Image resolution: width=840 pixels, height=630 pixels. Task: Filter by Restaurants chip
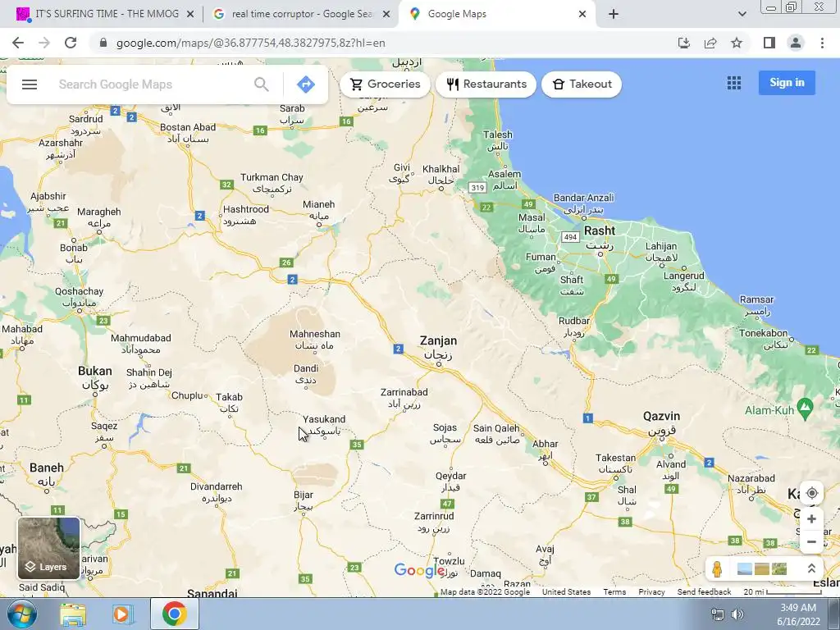tap(486, 84)
